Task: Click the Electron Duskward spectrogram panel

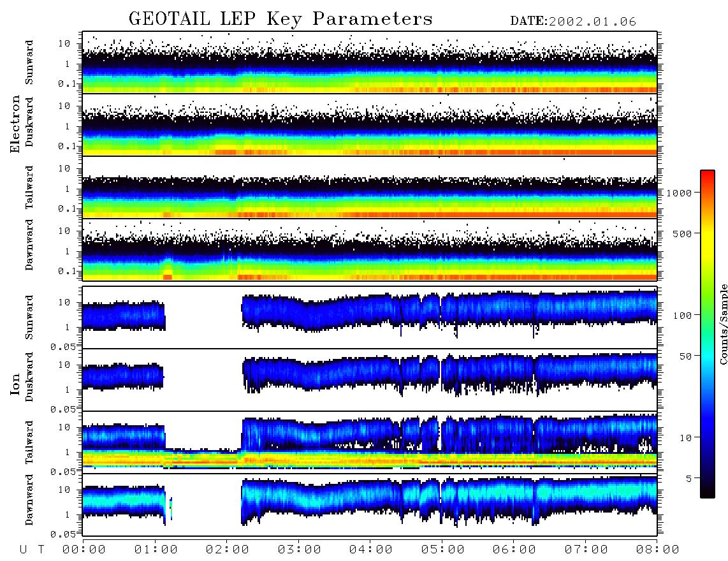Action: (370, 124)
